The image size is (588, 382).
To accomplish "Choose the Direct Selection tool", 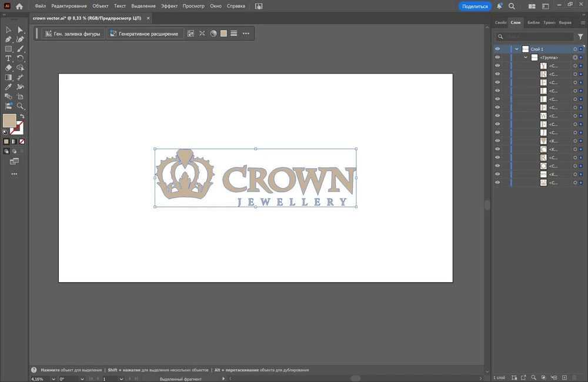I will click(x=20, y=30).
